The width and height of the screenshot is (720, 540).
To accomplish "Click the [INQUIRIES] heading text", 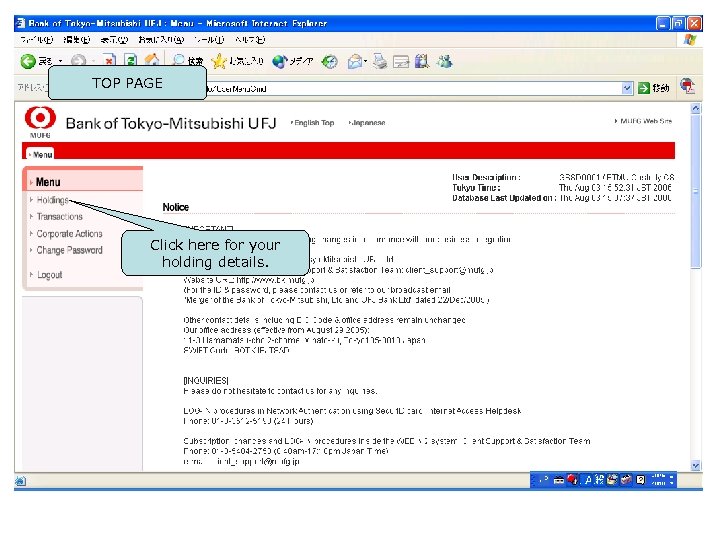I will 206,381.
